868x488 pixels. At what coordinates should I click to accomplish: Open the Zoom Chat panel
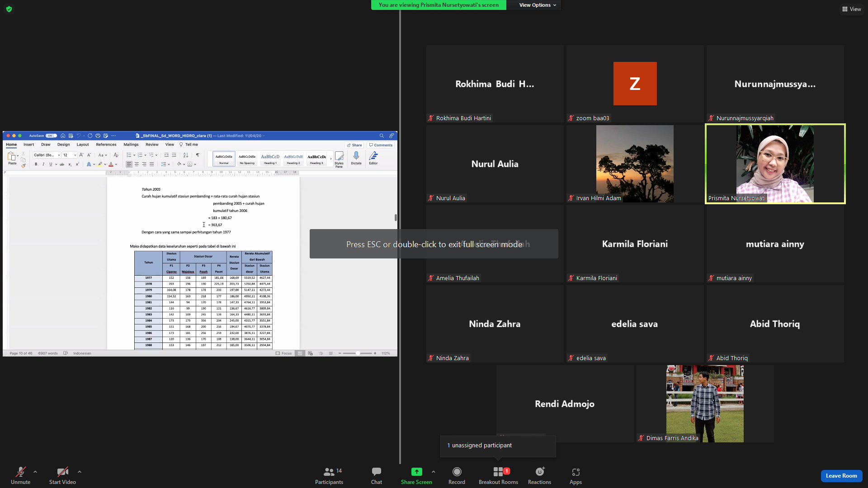pos(377,475)
